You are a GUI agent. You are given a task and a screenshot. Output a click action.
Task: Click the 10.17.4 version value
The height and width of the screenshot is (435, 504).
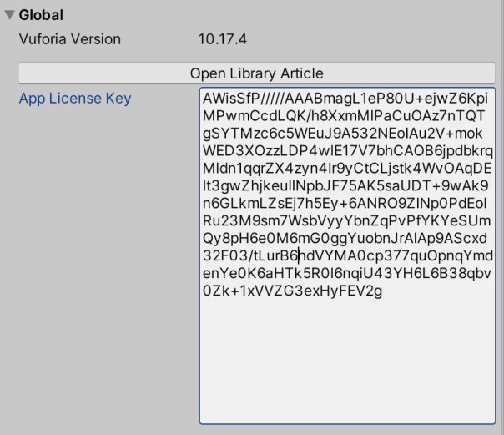point(223,39)
